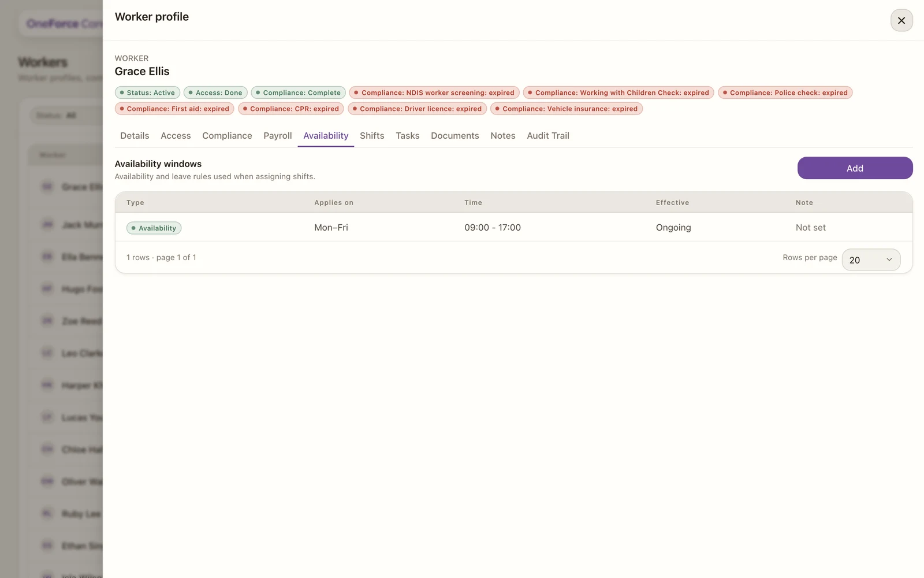Click the '1 rows · page 1 of 1' text
This screenshot has height=578, width=924.
point(161,257)
